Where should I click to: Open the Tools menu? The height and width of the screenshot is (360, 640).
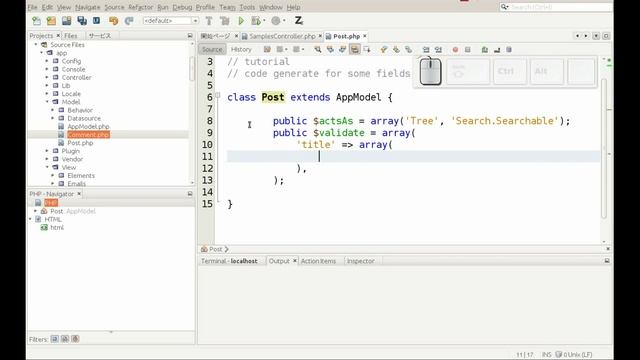(247, 7)
